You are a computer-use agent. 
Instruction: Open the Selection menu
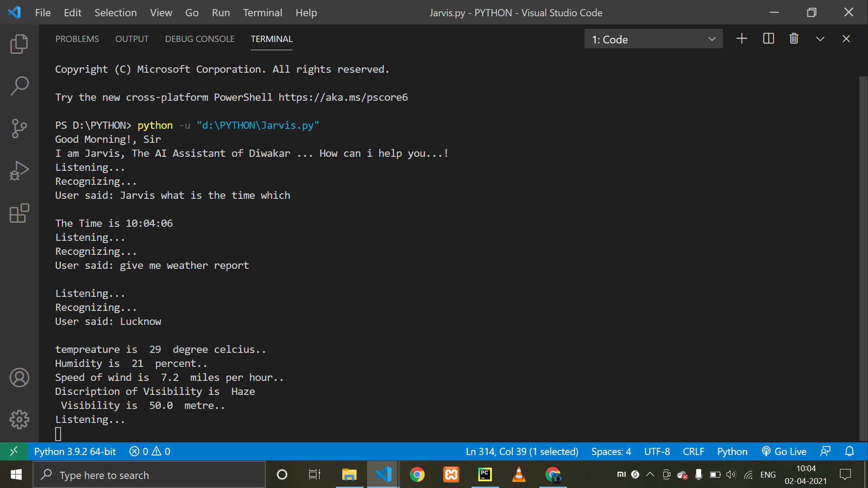[x=115, y=13]
